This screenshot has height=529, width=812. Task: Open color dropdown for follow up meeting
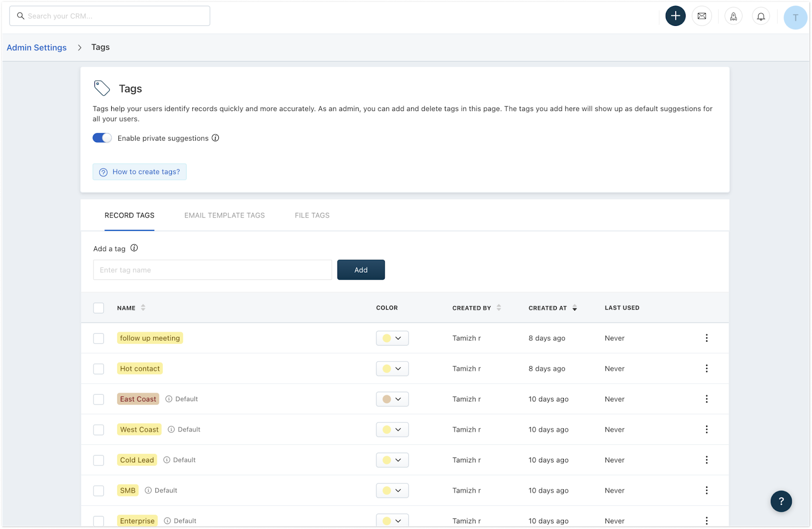[392, 338]
